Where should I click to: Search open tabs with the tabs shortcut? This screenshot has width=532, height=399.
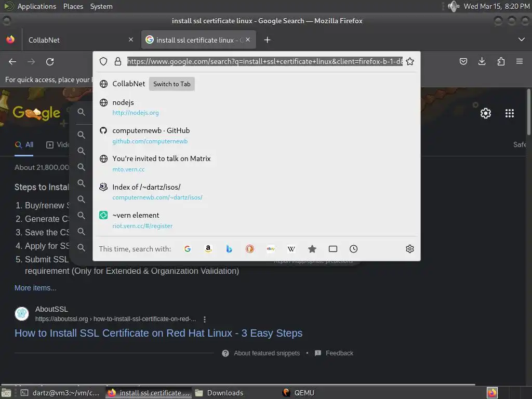click(x=333, y=249)
